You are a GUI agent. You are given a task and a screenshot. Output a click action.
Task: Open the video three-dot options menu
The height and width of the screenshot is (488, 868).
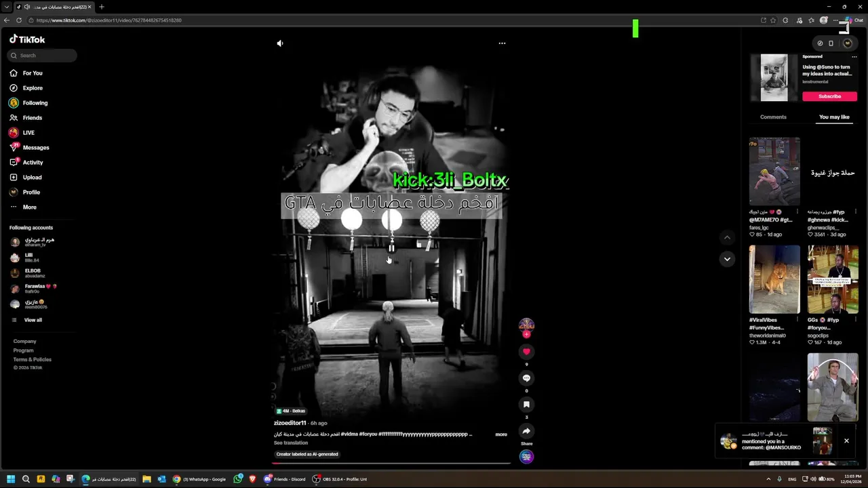[502, 43]
